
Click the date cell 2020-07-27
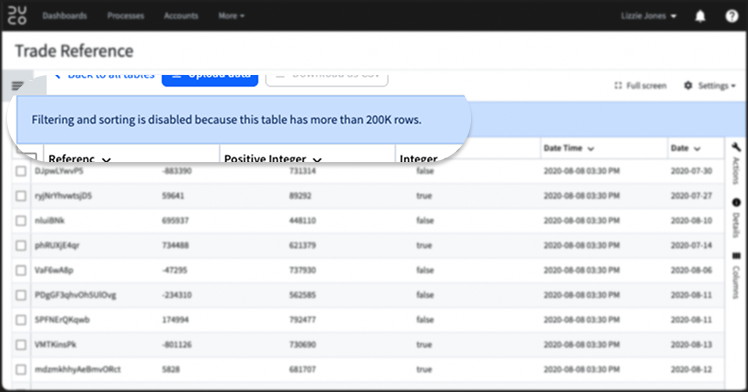point(691,196)
